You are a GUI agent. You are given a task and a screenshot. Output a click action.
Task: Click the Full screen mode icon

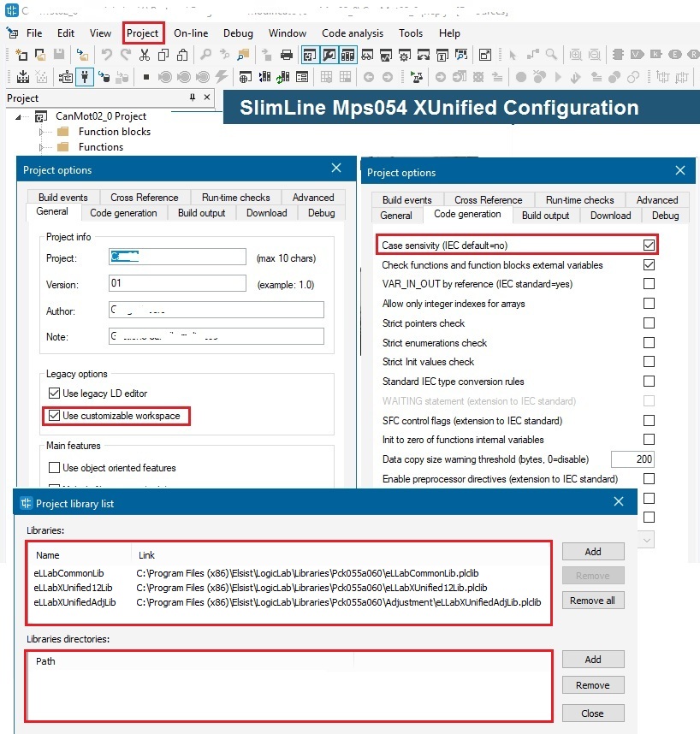[x=485, y=56]
